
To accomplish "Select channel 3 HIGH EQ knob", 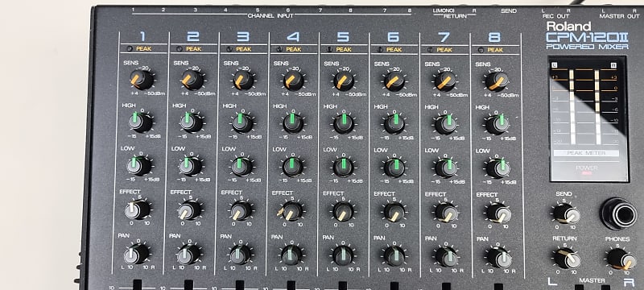I will point(242,122).
